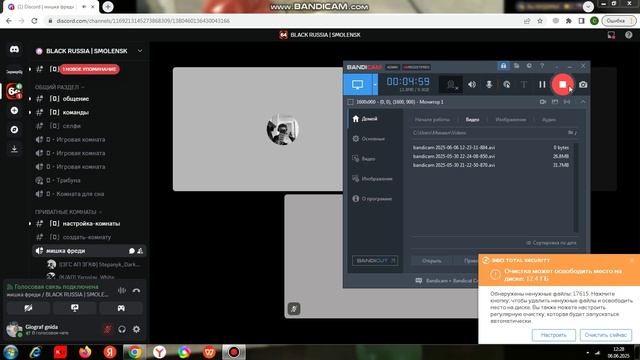
Task: Disconnect from voice with hang-up icon
Action: [136, 291]
